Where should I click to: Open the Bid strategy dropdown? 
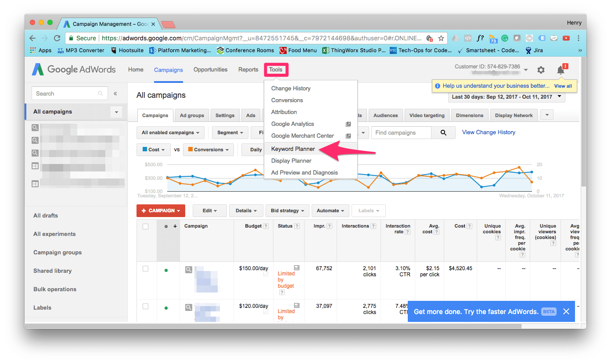(x=287, y=211)
